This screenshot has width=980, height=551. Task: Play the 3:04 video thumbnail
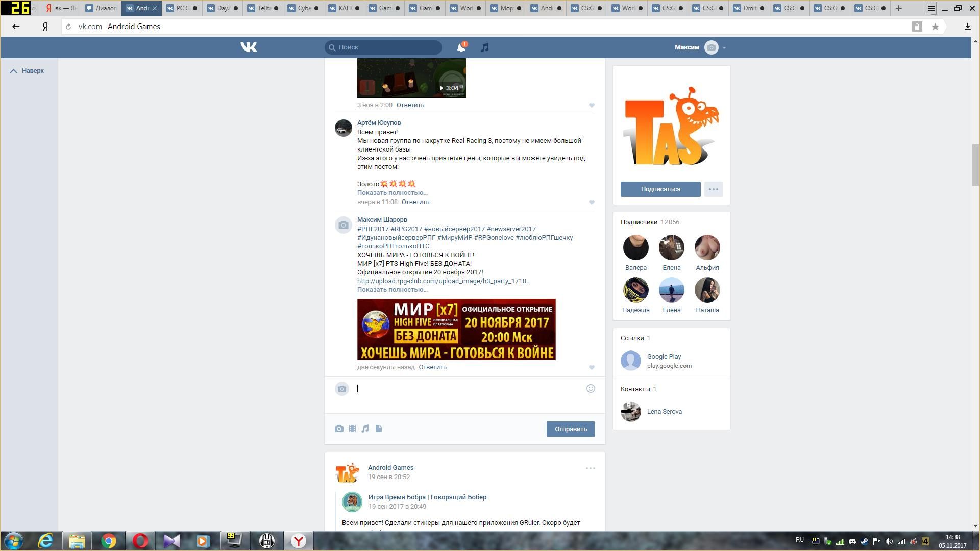tap(411, 79)
